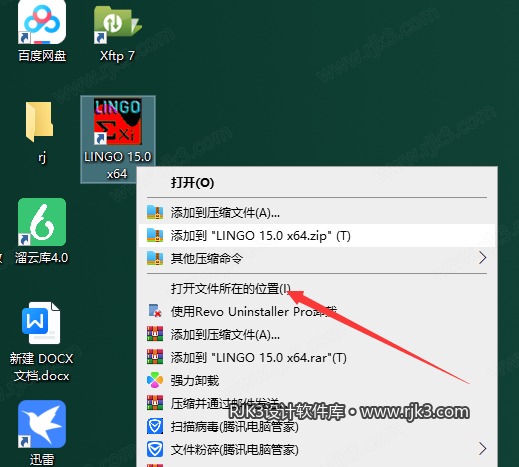Select the Baidu Netdisk desktop icon
Viewport: 519px width, 467px height.
[42, 32]
